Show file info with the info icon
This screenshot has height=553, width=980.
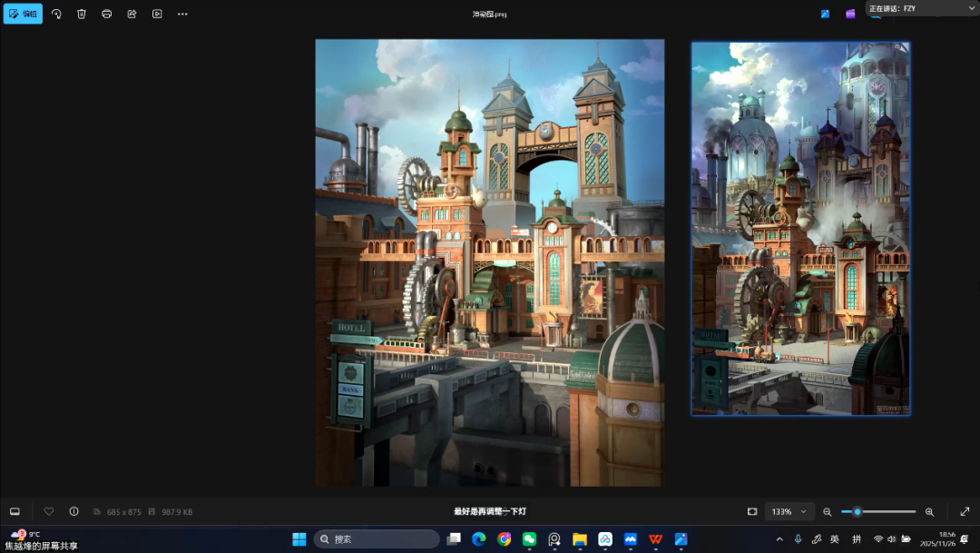pos(74,511)
